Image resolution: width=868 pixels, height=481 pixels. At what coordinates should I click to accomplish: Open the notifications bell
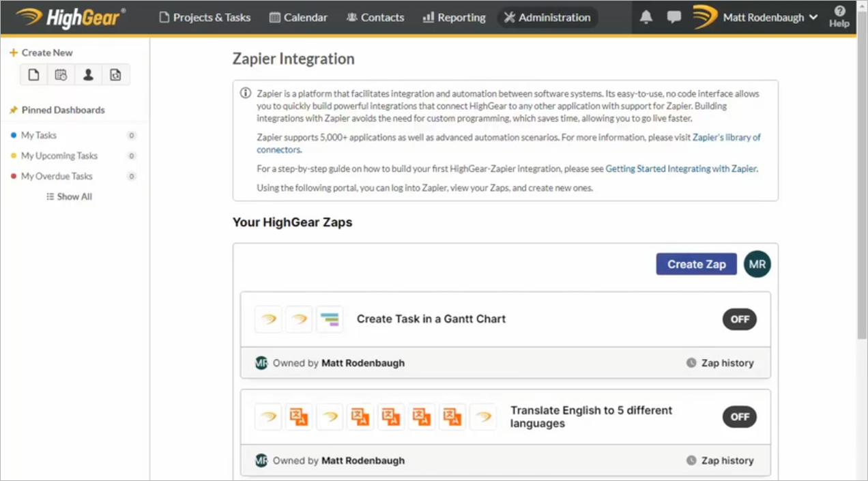coord(646,18)
